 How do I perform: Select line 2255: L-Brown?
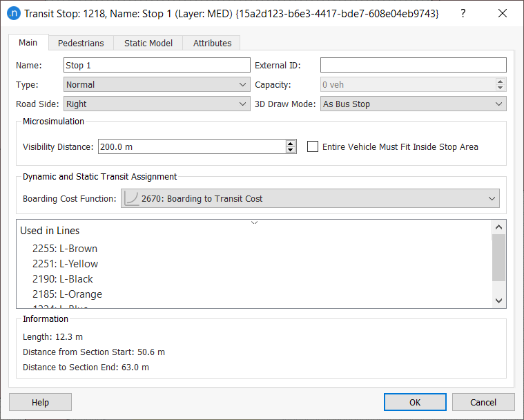[x=65, y=249]
